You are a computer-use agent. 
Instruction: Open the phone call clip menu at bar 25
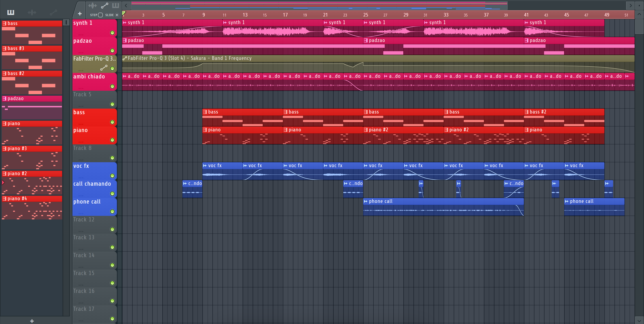(366, 201)
